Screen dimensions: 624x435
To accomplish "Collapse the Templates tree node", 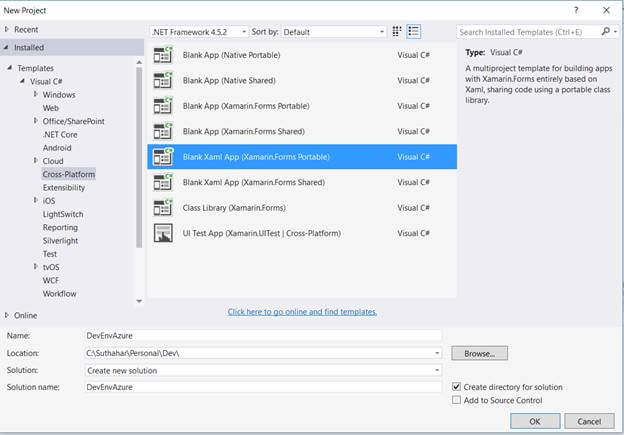I will click(10, 68).
